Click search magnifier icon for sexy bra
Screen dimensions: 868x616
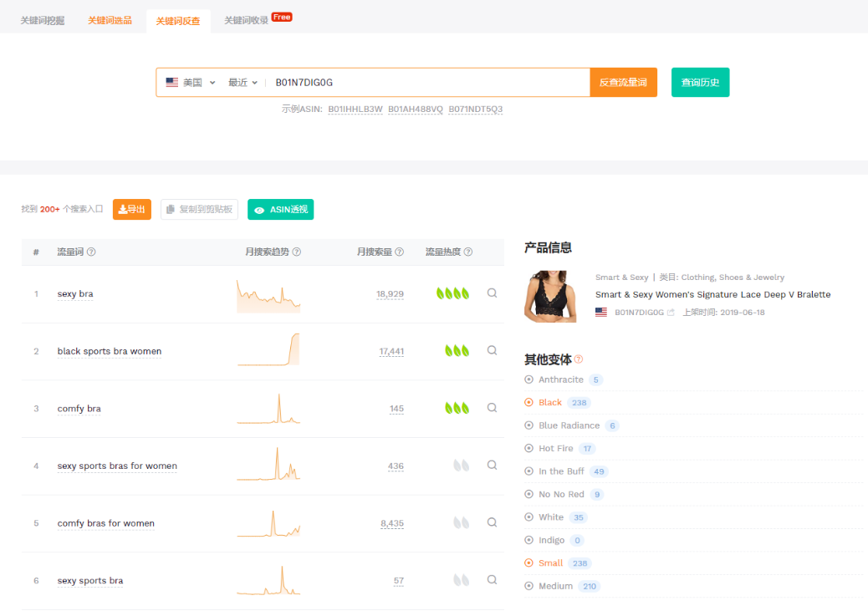pos(492,293)
